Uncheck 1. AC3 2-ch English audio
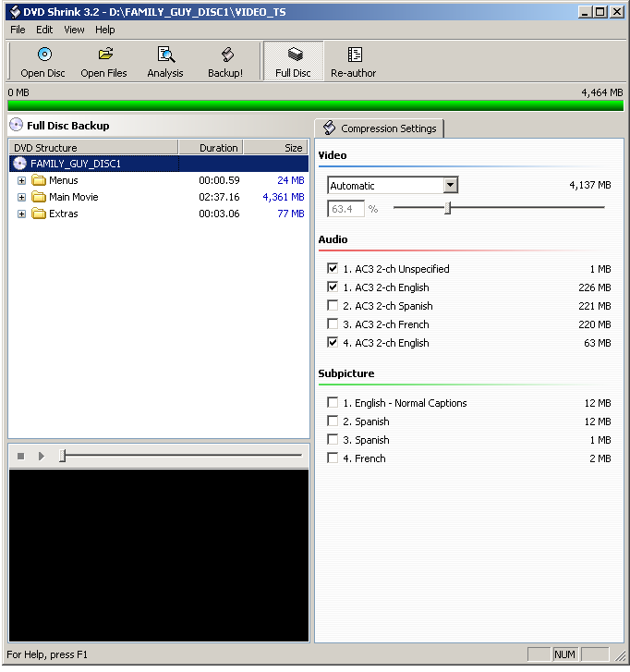 [x=333, y=287]
